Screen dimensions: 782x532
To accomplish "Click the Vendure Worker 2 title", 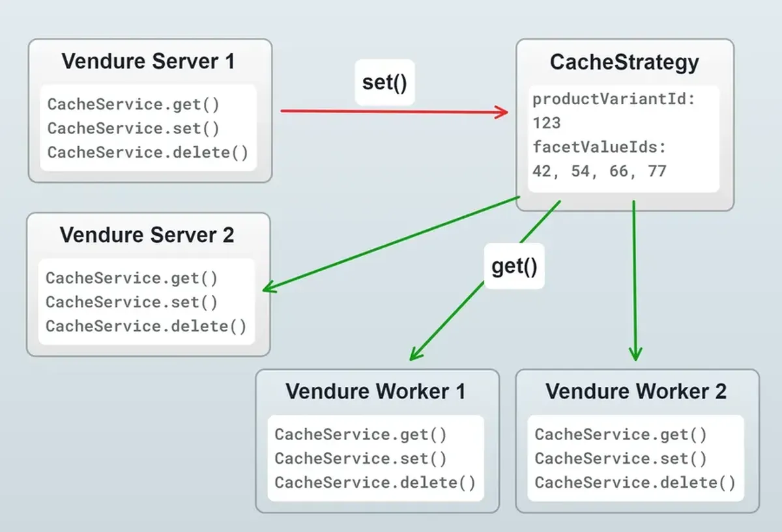I will tap(635, 391).
